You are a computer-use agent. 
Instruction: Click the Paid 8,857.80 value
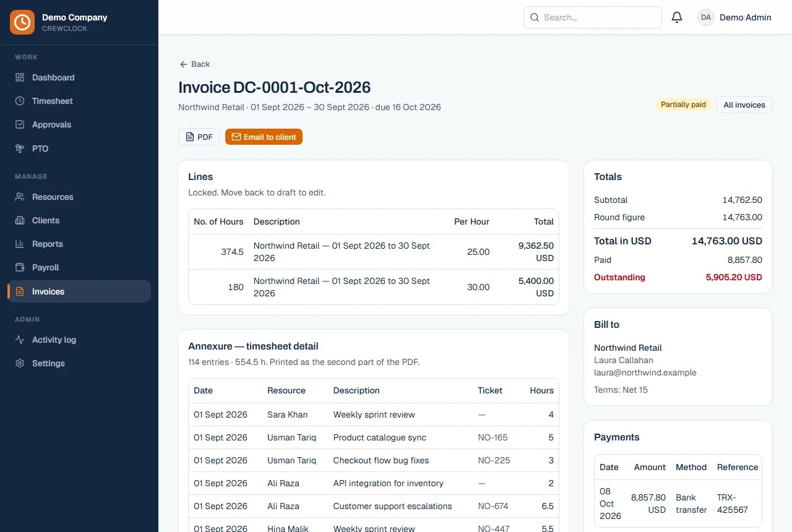[745, 260]
